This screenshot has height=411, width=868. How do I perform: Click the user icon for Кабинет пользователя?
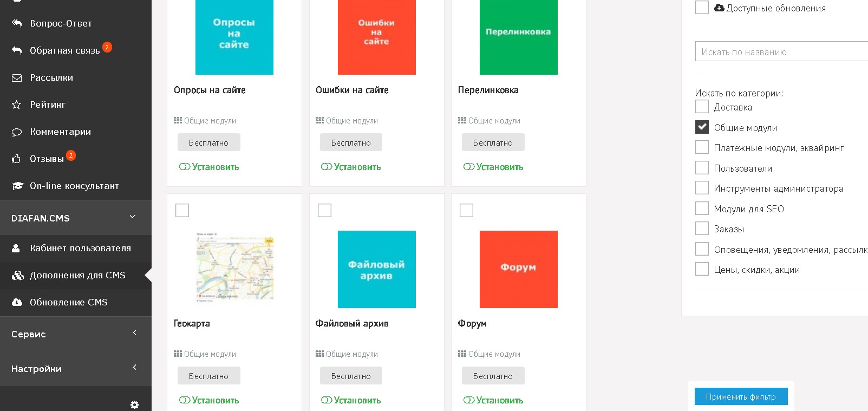click(16, 248)
